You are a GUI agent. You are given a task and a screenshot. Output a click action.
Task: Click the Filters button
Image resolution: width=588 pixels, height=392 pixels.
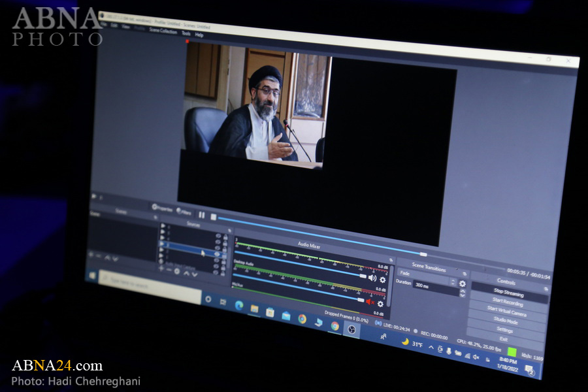pos(183,212)
